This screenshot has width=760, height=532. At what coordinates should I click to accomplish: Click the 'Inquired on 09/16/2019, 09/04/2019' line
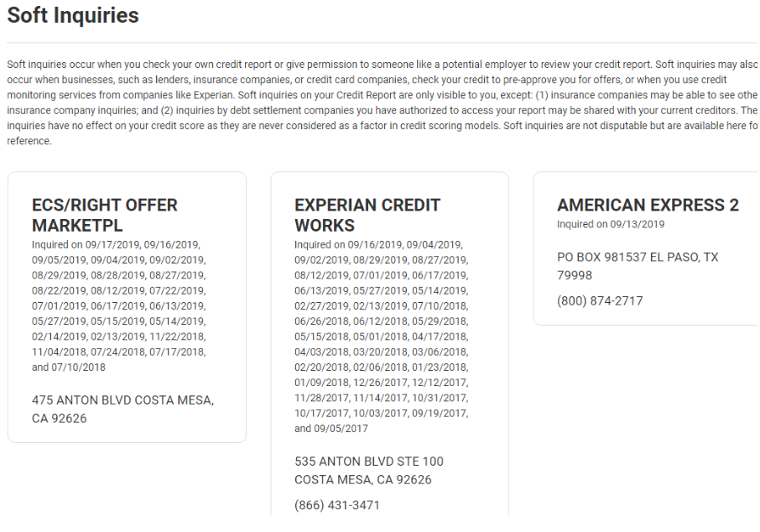click(378, 244)
